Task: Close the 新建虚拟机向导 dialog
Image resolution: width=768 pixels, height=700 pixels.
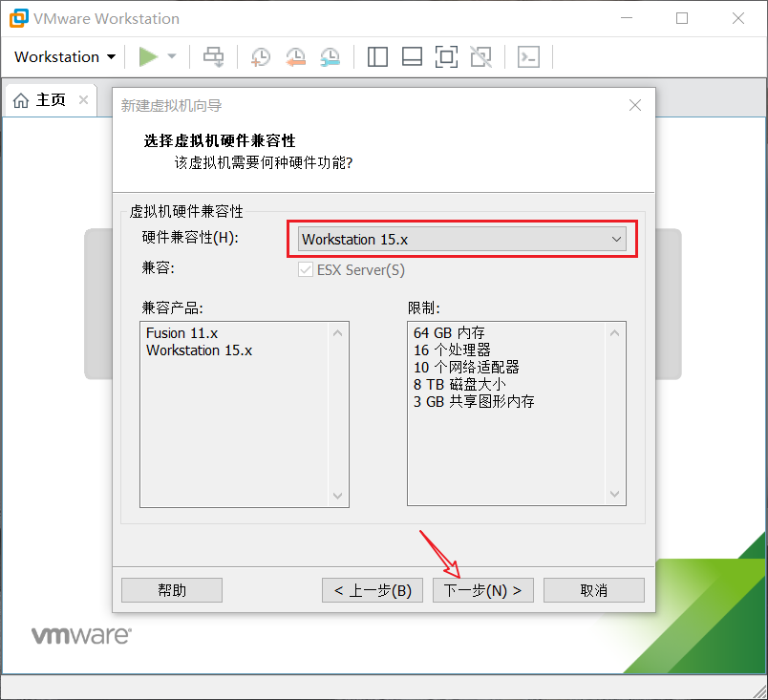Action: click(635, 105)
